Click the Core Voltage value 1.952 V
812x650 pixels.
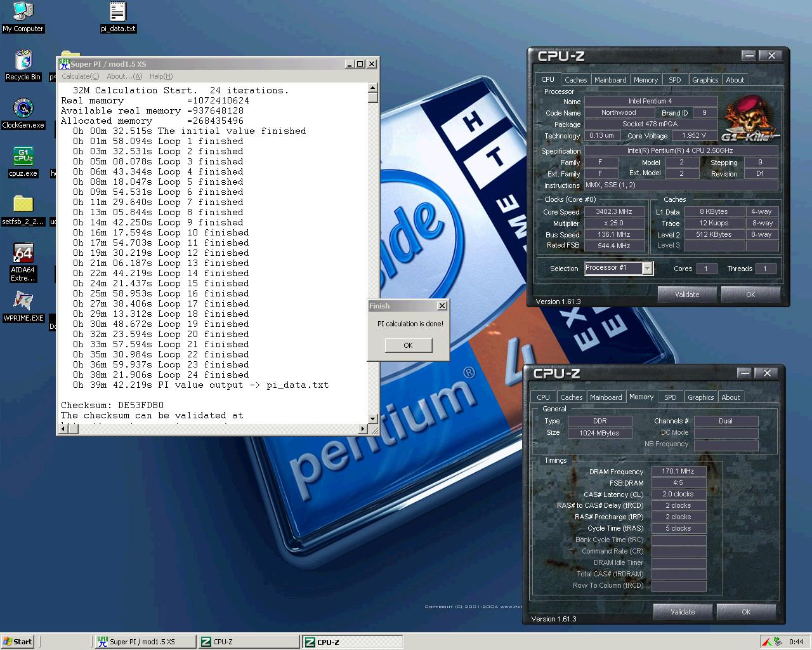click(x=693, y=136)
